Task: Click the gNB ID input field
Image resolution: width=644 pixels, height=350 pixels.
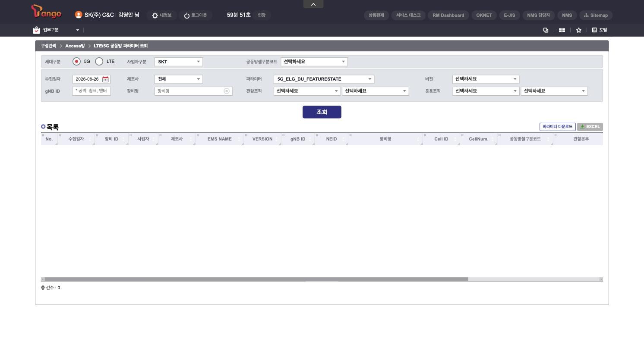Action: (92, 91)
